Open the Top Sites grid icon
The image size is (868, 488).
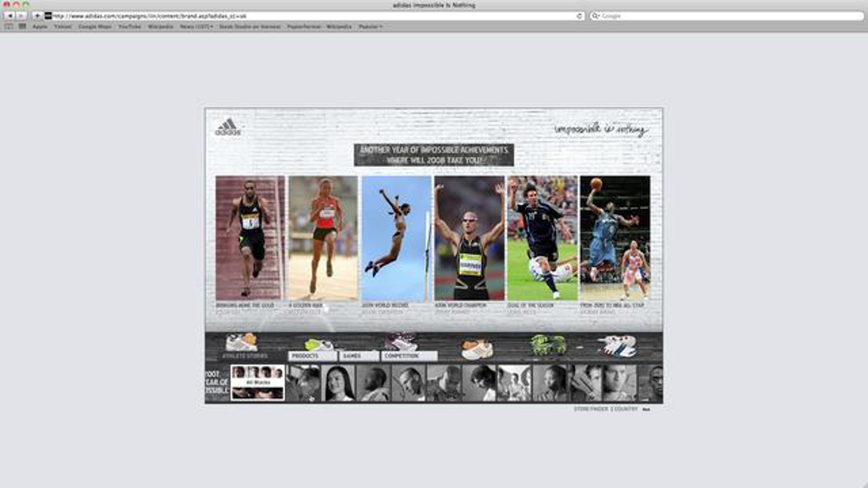[22, 26]
